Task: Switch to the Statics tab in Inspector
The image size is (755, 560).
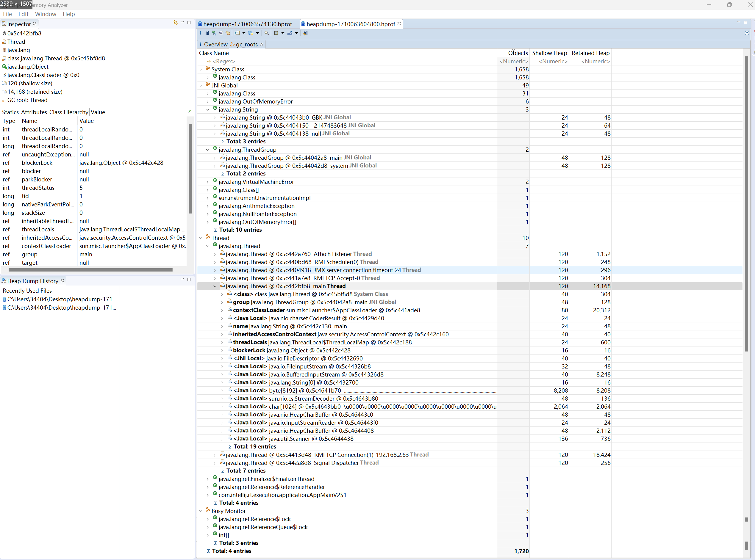Action: (x=10, y=112)
